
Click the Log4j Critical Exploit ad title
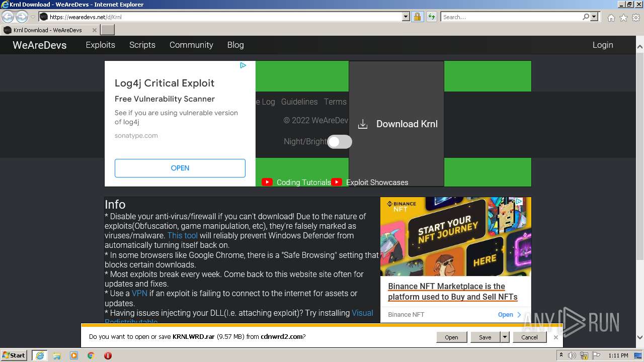165,83
